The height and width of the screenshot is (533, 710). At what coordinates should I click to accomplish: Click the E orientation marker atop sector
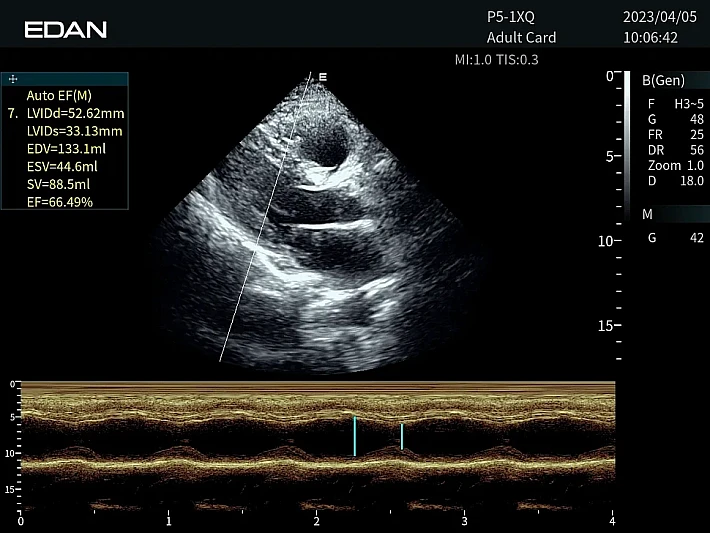pyautogui.click(x=322, y=76)
